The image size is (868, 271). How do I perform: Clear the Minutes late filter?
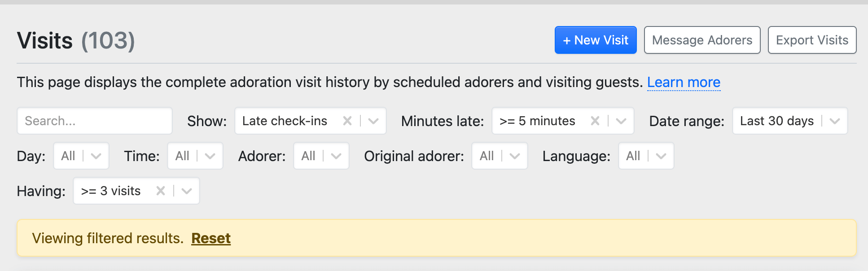[596, 121]
